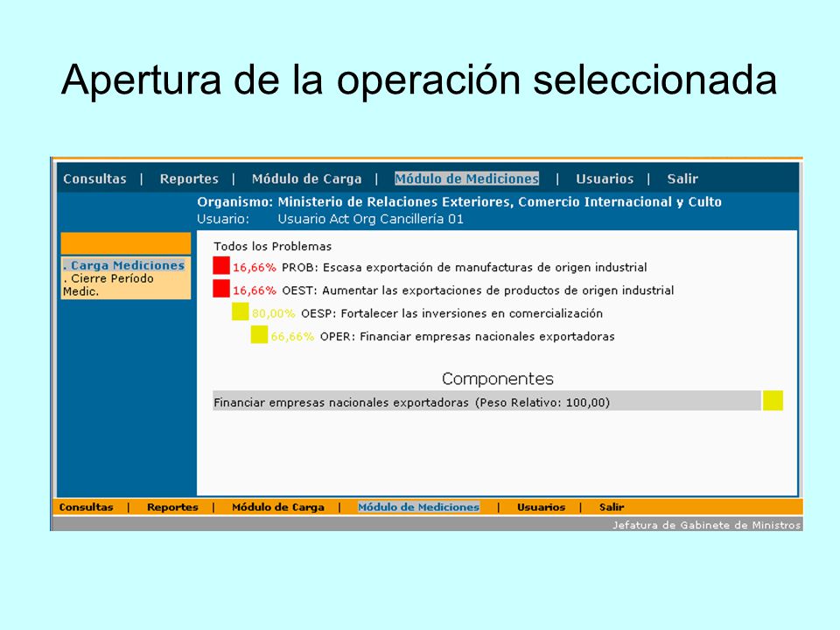
Task: Open Reportes in the orange footer bar
Action: coord(172,507)
